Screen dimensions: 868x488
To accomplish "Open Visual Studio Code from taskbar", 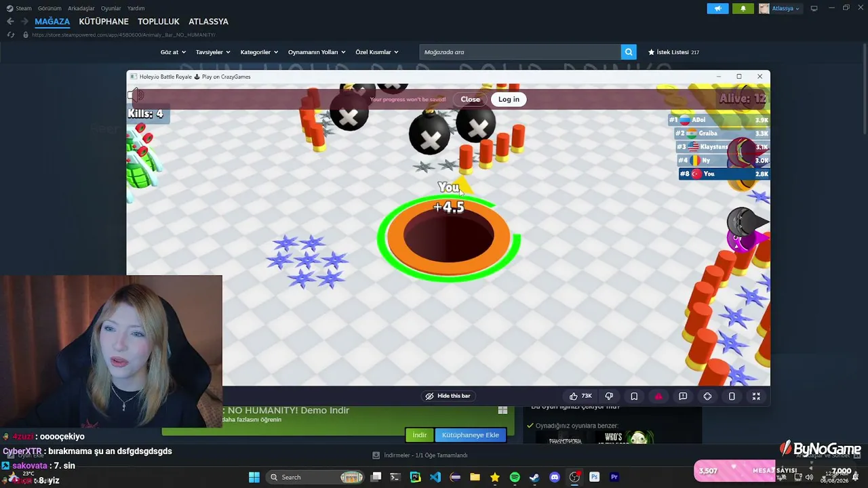I will coord(435,477).
